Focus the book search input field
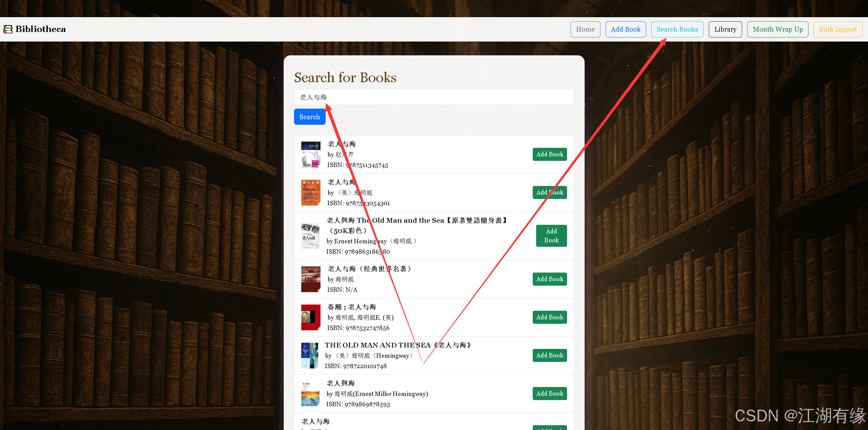Image resolution: width=868 pixels, height=430 pixels. (x=434, y=97)
